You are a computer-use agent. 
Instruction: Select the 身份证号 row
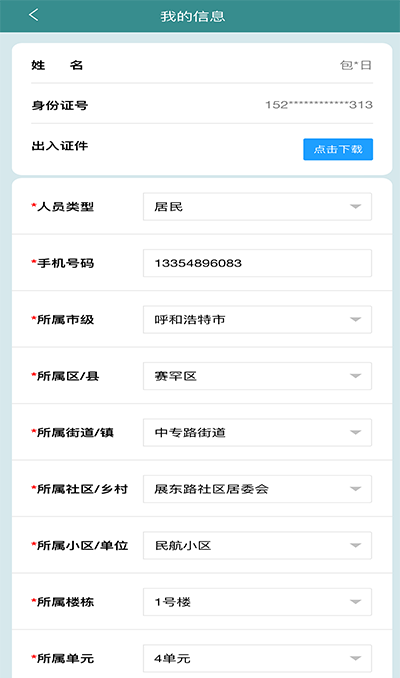point(202,105)
